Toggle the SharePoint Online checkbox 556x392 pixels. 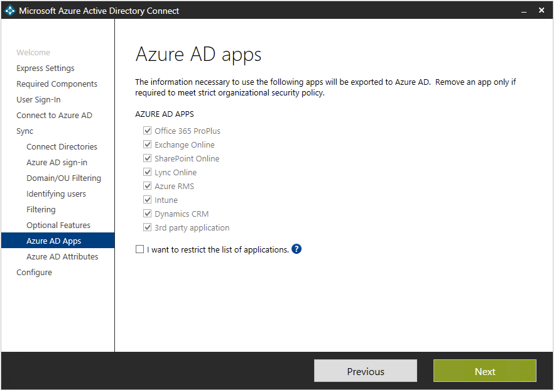pyautogui.click(x=147, y=158)
